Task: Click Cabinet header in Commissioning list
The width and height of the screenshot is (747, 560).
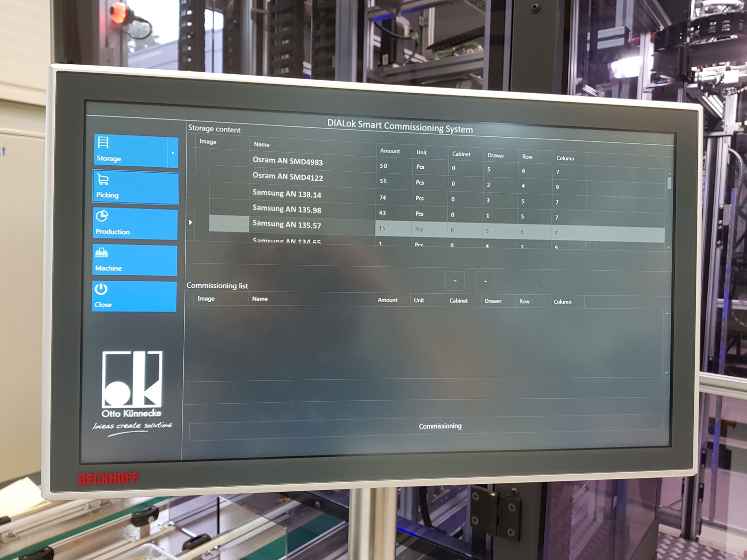Action: (x=459, y=301)
